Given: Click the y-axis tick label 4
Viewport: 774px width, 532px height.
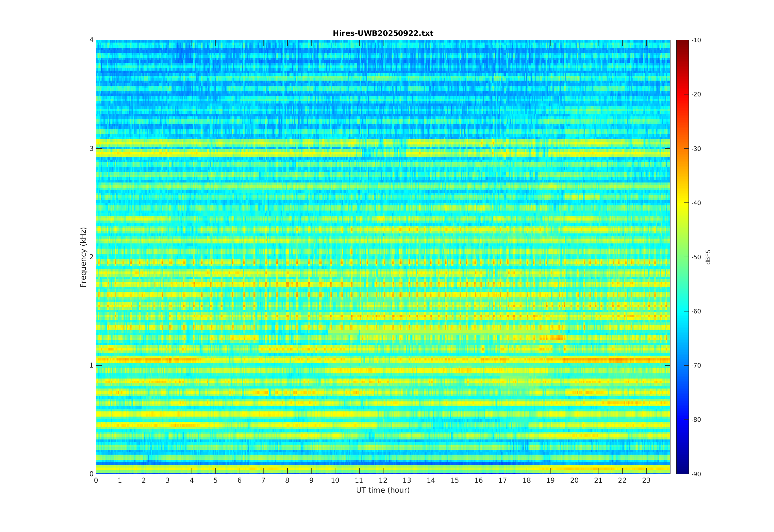Looking at the screenshot, I should [x=91, y=40].
